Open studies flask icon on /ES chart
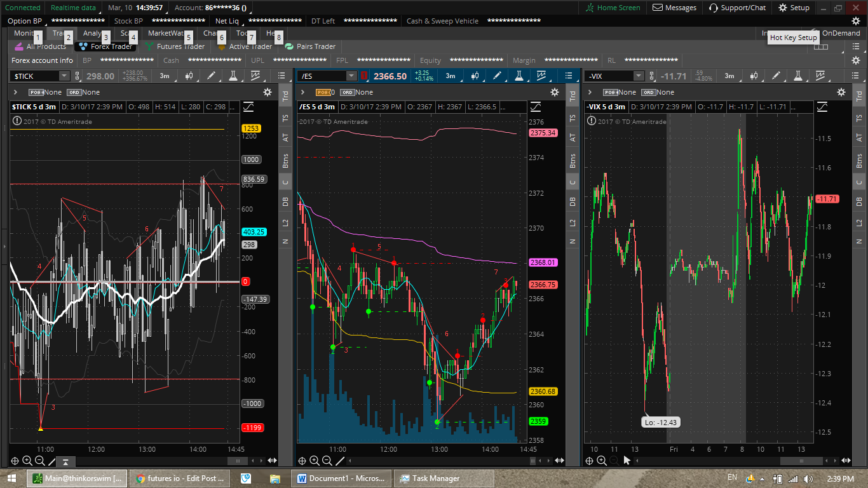Screen dimensions: 868x488 [519, 76]
